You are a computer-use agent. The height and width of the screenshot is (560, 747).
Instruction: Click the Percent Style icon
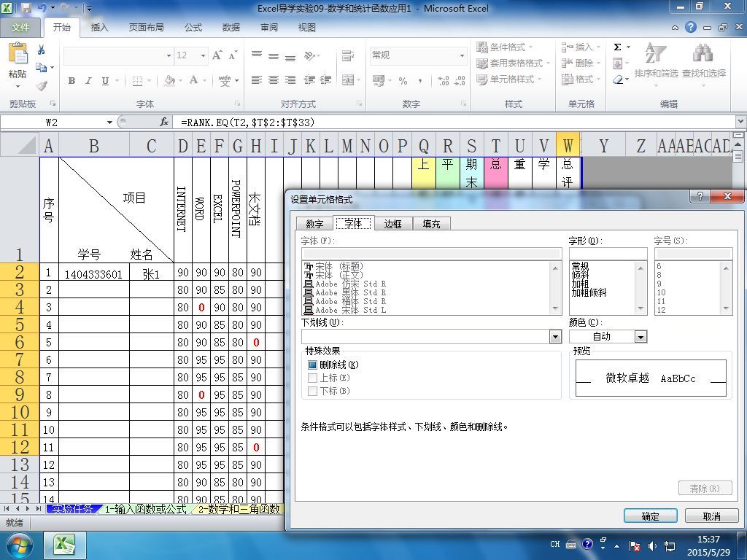tap(403, 80)
